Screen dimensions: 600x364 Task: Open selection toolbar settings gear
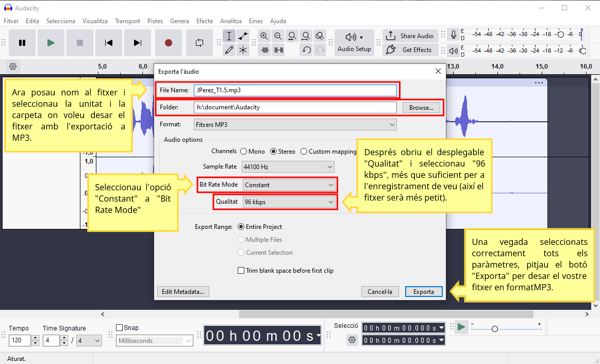point(352,339)
